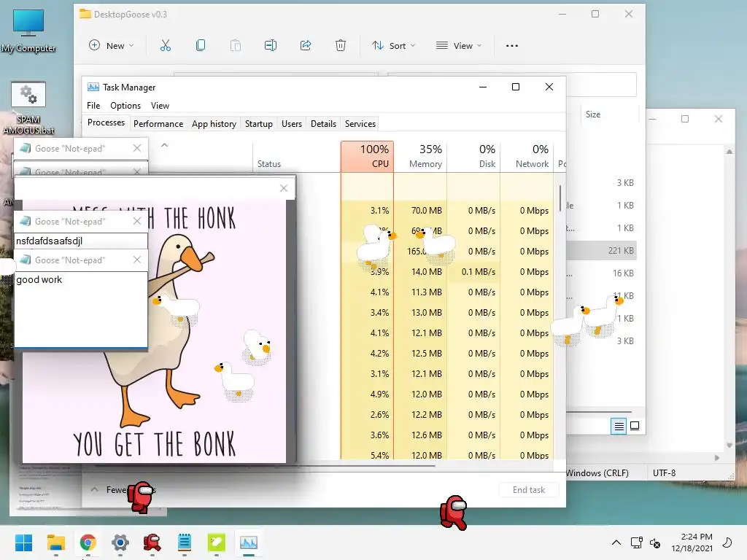Viewport: 747px width, 560px height.
Task: Click the focus assist moon tray icon
Action: (727, 542)
